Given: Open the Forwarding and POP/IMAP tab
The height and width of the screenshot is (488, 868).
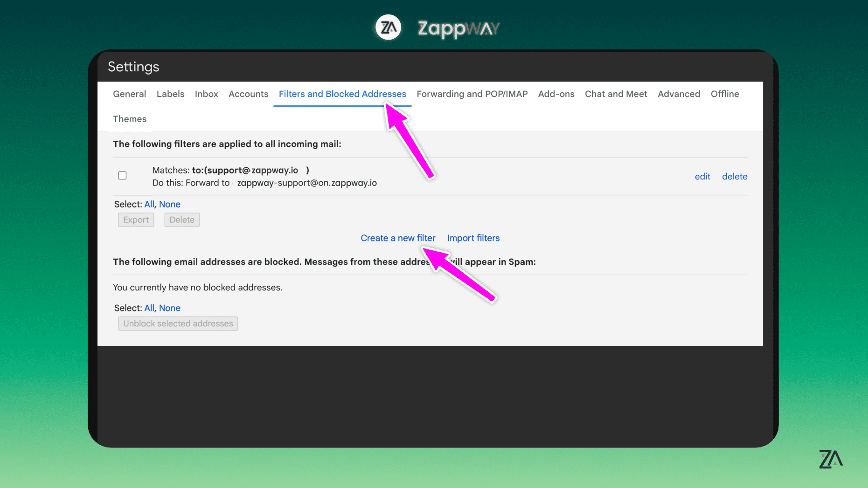Looking at the screenshot, I should 472,94.
